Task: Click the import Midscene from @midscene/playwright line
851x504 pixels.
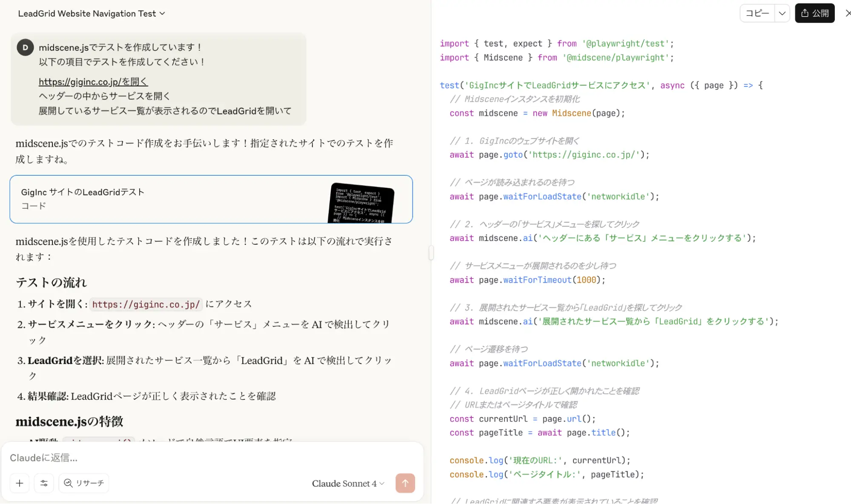Action: [557, 57]
